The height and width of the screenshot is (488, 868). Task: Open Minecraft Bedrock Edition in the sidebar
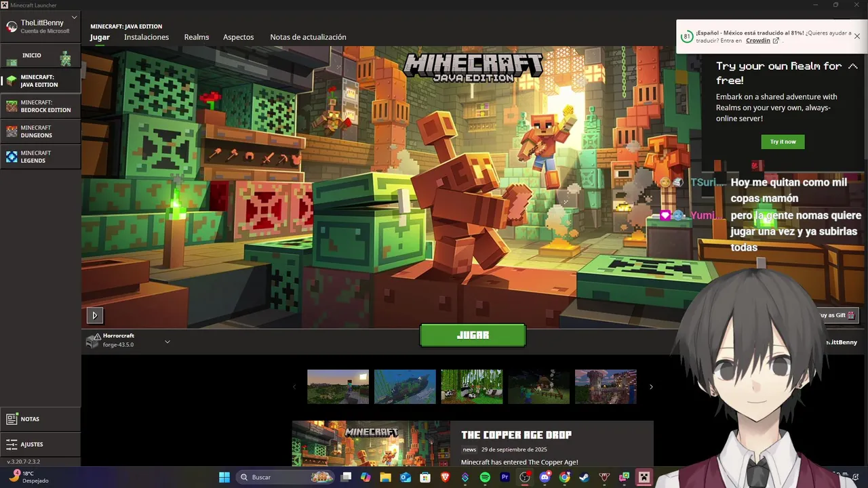click(x=41, y=106)
